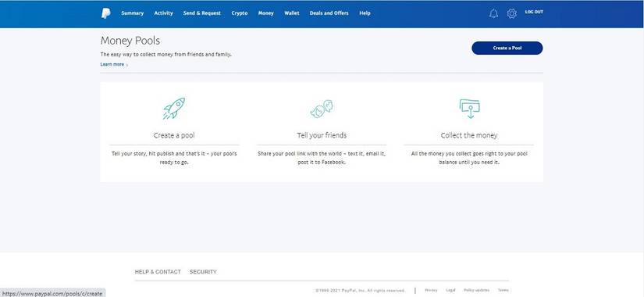
Task: Open Send & Request in navigation
Action: [x=202, y=13]
